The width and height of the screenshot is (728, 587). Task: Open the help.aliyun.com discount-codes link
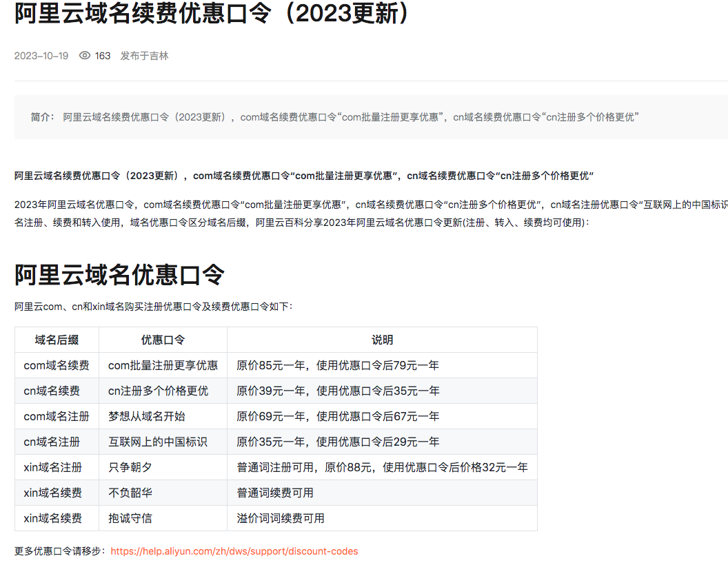(234, 551)
